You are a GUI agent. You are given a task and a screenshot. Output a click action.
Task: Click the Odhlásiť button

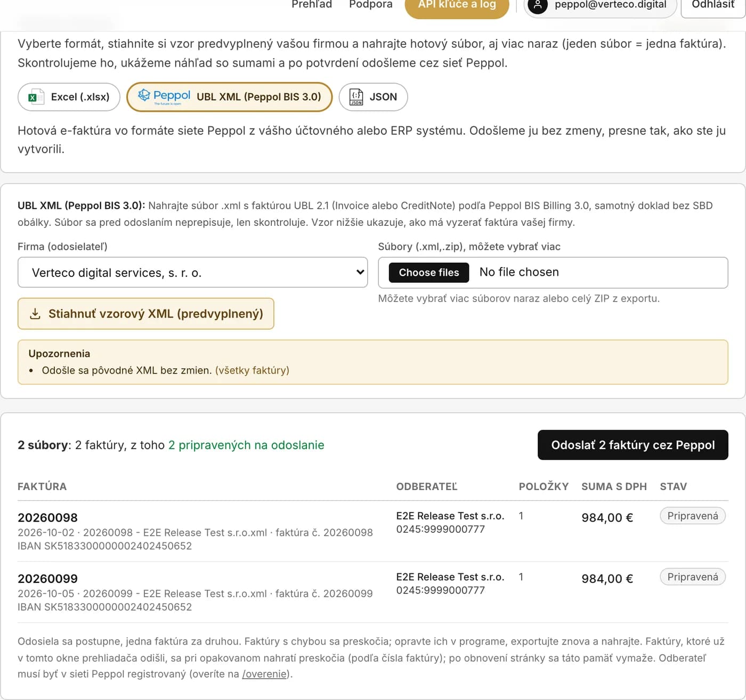[713, 5]
